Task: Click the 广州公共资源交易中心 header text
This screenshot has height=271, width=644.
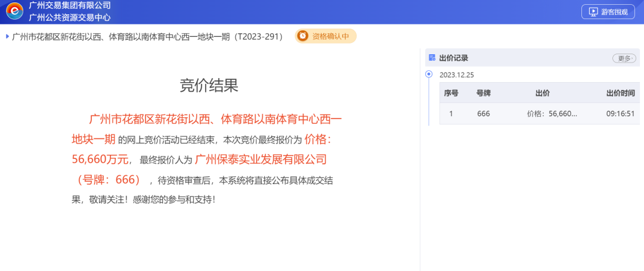Action: pyautogui.click(x=70, y=18)
